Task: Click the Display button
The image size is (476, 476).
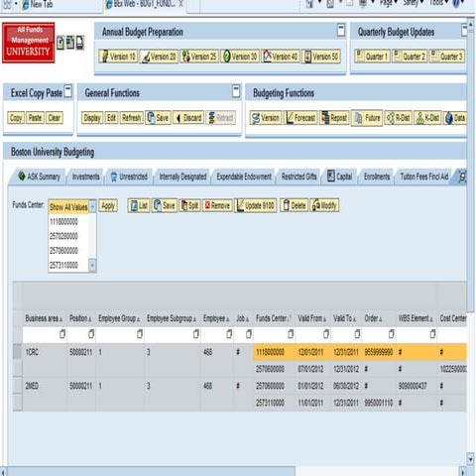Action: click(92, 118)
